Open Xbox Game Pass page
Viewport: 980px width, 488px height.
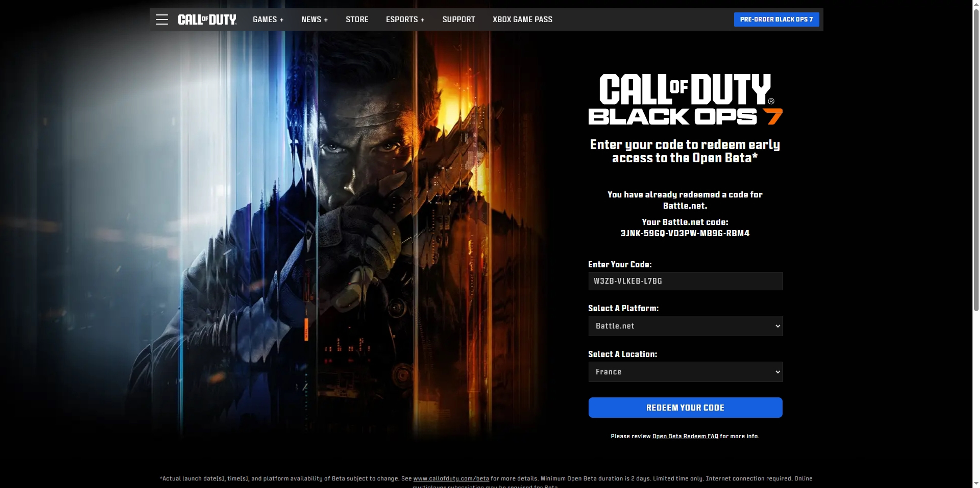click(x=522, y=19)
